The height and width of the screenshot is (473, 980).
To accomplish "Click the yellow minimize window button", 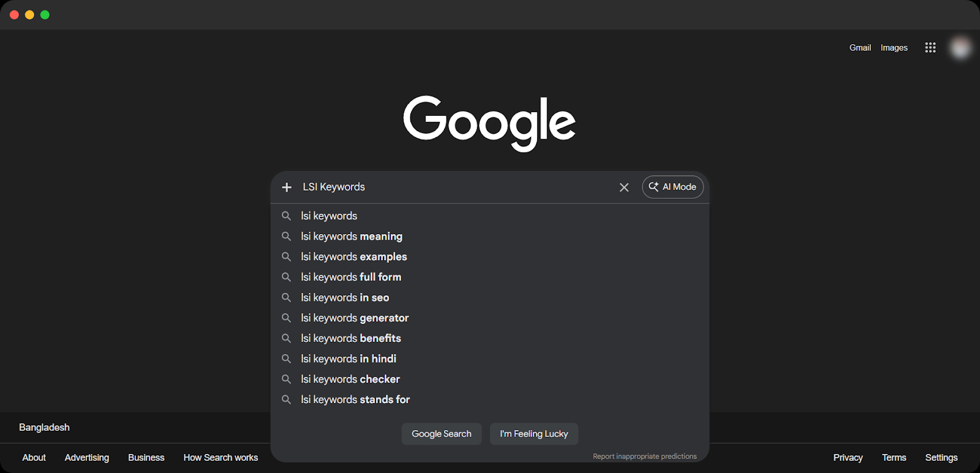I will [x=29, y=15].
